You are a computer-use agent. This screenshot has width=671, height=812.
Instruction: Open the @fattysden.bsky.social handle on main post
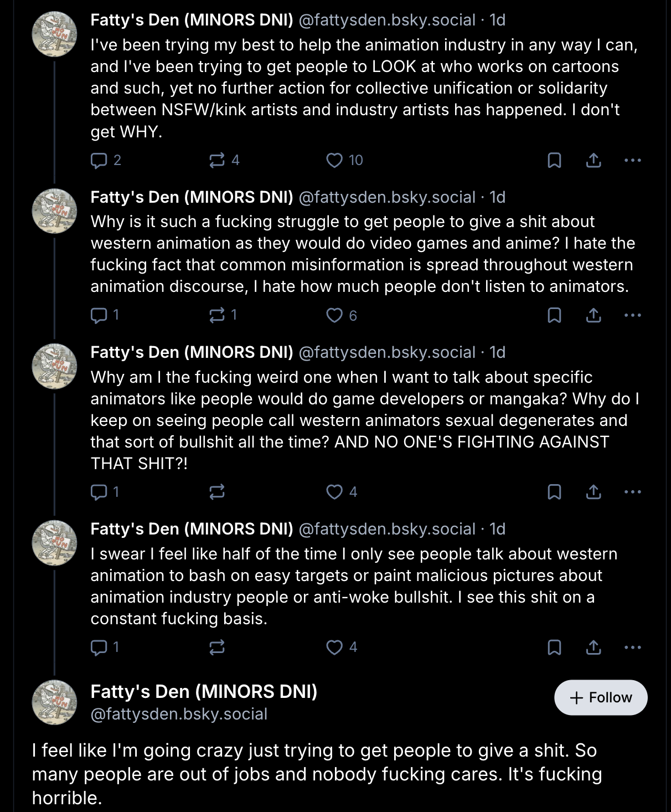179,714
